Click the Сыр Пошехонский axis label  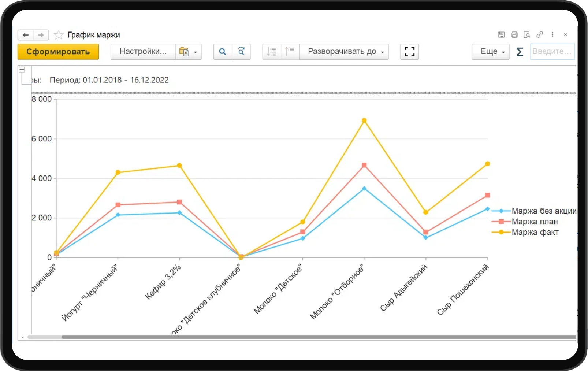point(463,290)
